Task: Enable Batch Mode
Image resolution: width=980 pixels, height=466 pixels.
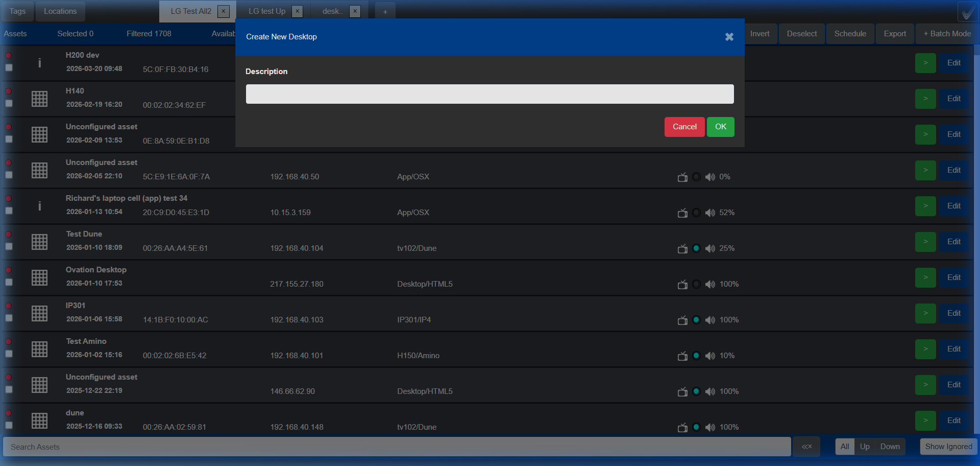Action: [x=947, y=34]
